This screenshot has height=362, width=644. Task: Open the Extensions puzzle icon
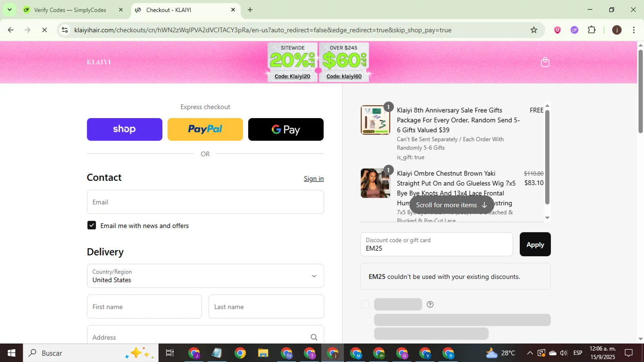tap(592, 30)
